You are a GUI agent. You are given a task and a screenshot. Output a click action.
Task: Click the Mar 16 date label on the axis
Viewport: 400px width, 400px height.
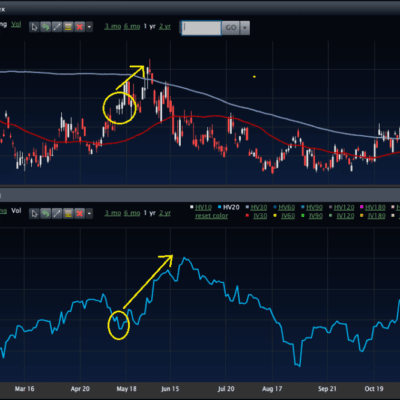coord(24,389)
